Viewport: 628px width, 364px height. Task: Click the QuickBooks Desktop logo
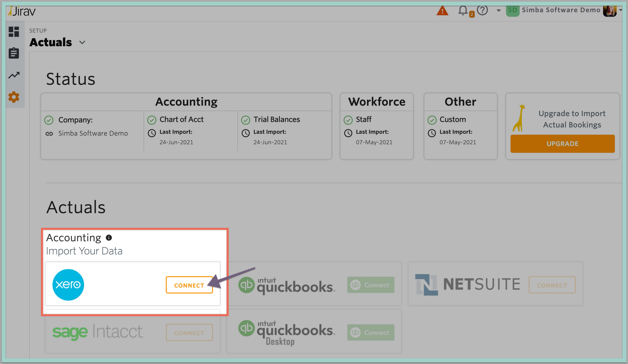click(287, 333)
